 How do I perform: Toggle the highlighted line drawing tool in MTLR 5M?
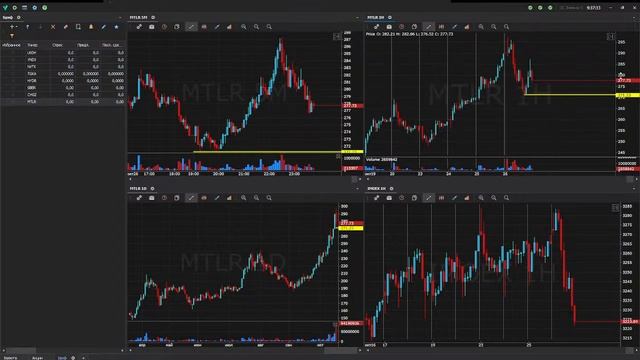(191, 27)
